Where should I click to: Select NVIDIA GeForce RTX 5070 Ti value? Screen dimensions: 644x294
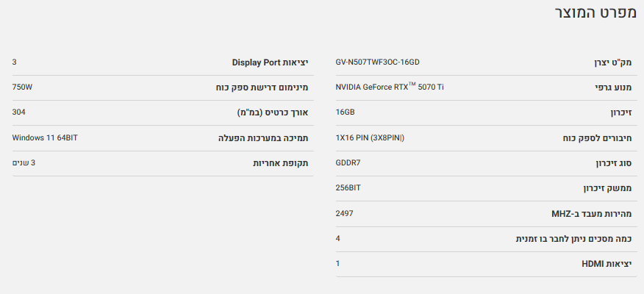tap(390, 87)
